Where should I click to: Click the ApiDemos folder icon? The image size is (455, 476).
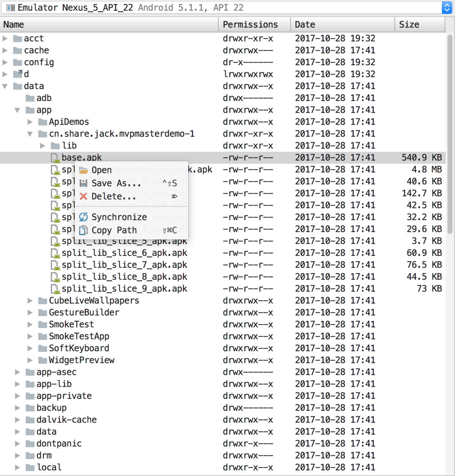tap(43, 122)
